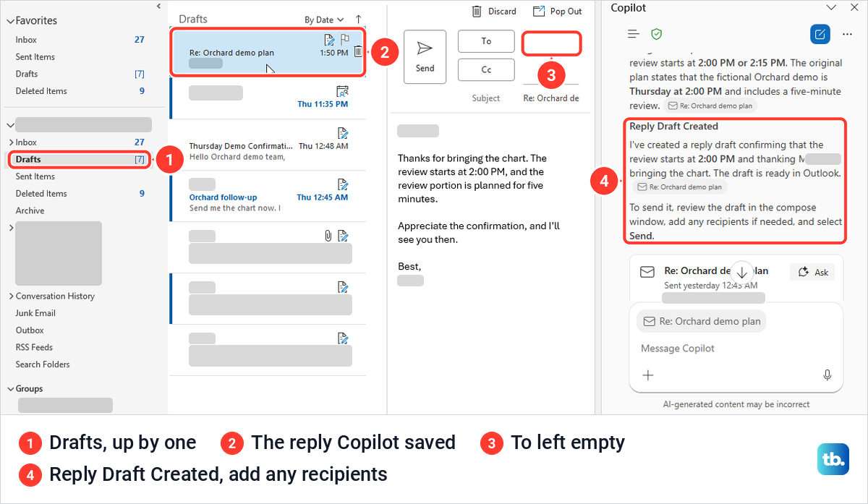Click the microphone dictate icon
Image resolution: width=868 pixels, height=504 pixels.
click(x=827, y=375)
